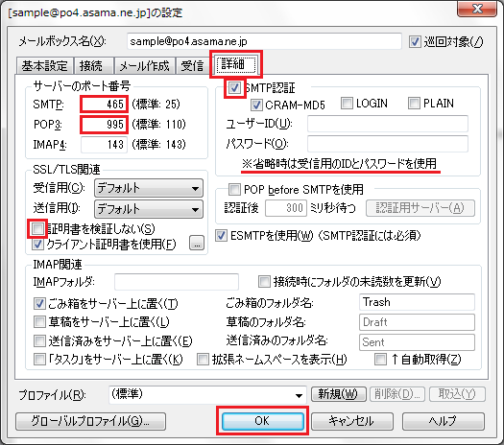Enable the SMTP認証 checkbox
The height and width of the screenshot is (445, 504).
(234, 87)
